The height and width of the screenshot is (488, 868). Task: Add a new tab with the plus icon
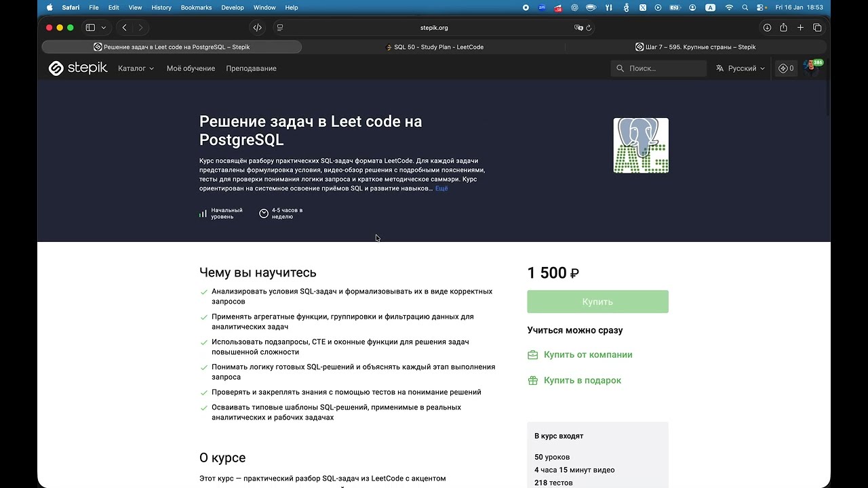pos(800,28)
